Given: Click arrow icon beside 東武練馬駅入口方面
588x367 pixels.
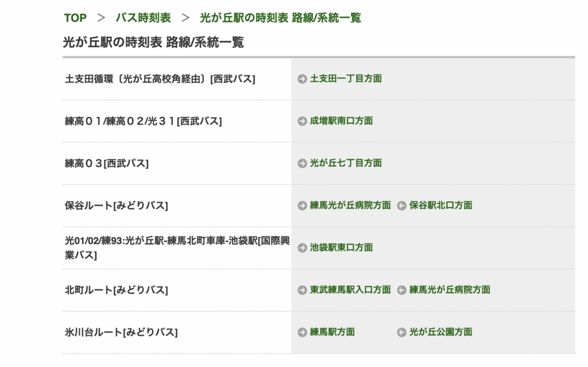Looking at the screenshot, I should 302,290.
